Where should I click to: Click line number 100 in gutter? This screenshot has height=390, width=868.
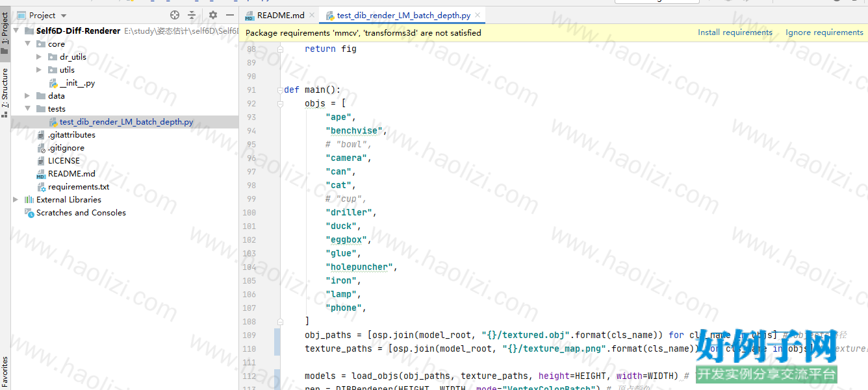[x=249, y=213]
